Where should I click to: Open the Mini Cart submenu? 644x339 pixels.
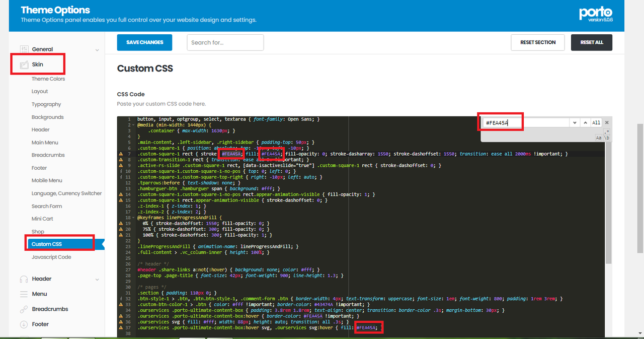tap(42, 219)
